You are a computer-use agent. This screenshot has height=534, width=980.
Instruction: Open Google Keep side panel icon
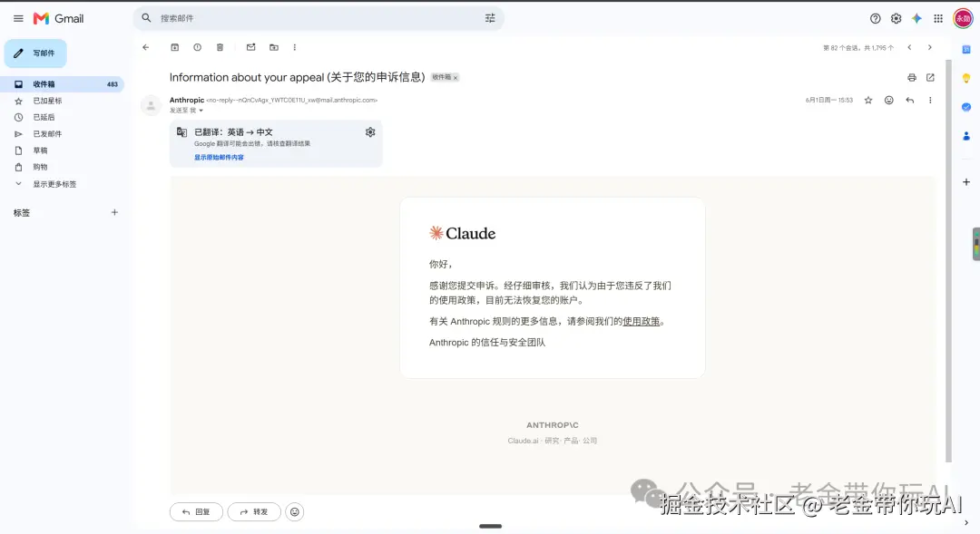coord(966,79)
